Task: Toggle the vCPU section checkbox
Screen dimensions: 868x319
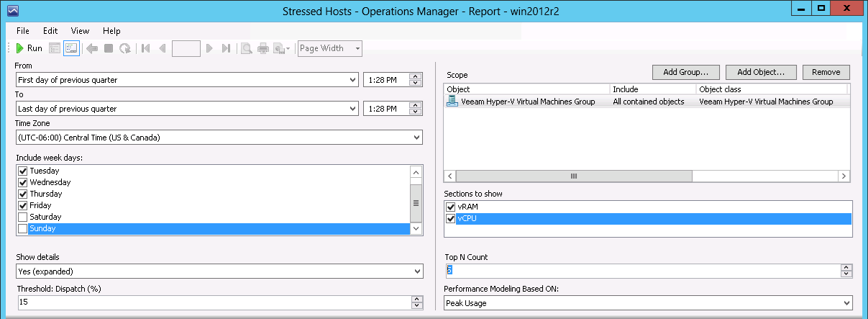Action: 451,218
